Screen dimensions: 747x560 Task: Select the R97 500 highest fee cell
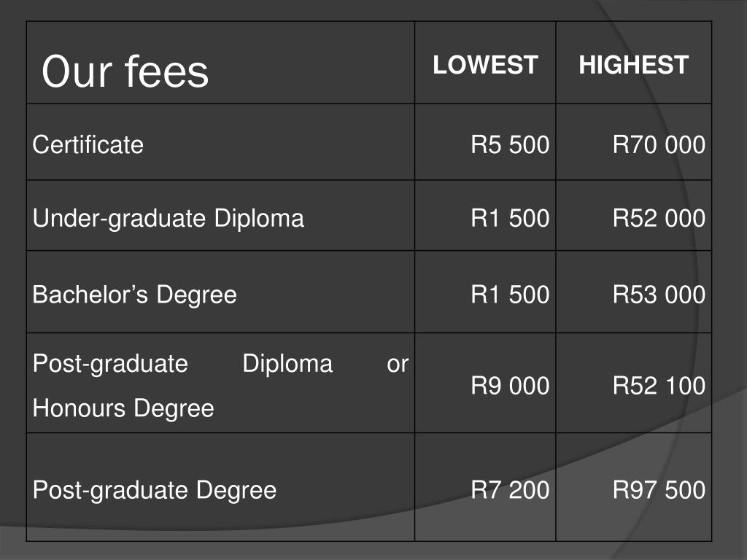click(x=659, y=490)
